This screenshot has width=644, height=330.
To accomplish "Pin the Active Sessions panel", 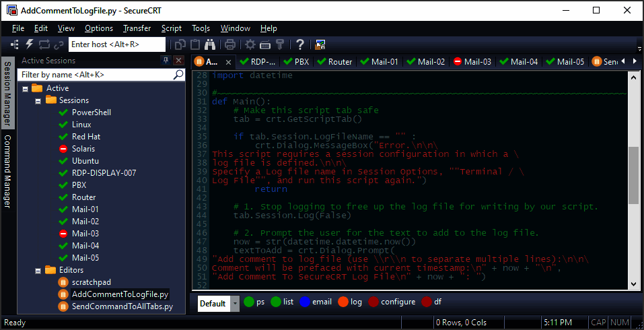I will point(166,61).
